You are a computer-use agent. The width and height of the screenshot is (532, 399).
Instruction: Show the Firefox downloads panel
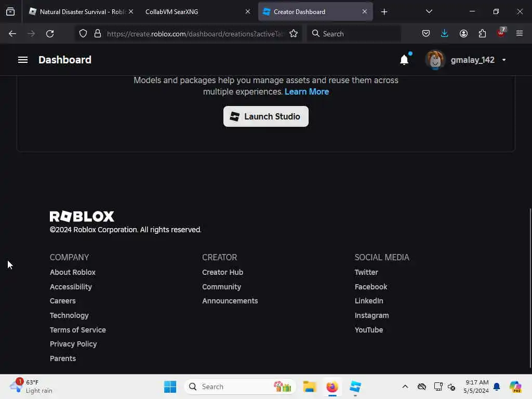[x=445, y=34]
